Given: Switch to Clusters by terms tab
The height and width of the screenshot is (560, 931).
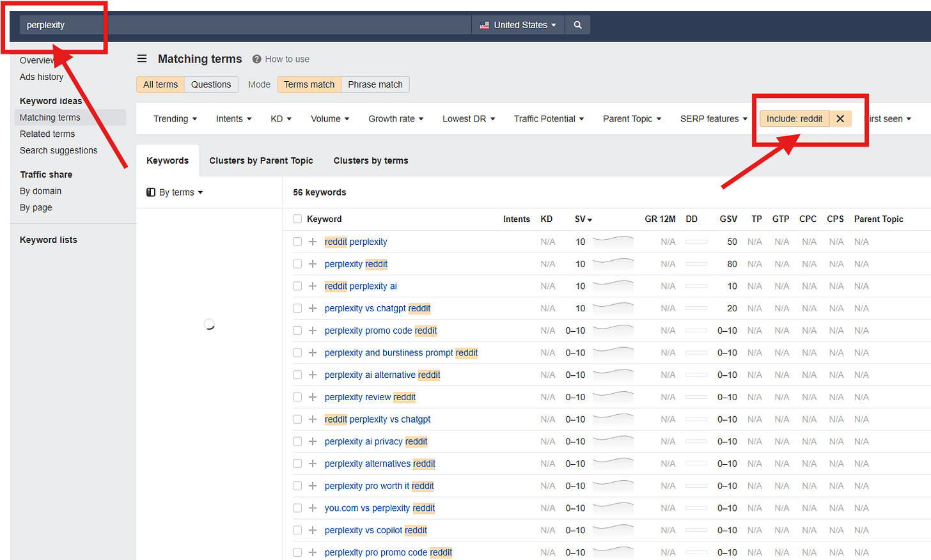Looking at the screenshot, I should click(371, 160).
